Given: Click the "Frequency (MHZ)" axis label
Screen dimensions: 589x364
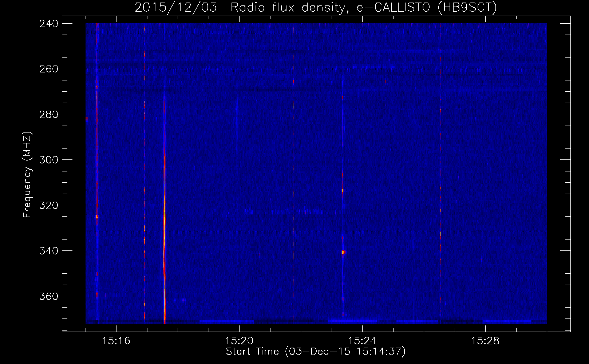Looking at the screenshot, I should pos(27,174).
